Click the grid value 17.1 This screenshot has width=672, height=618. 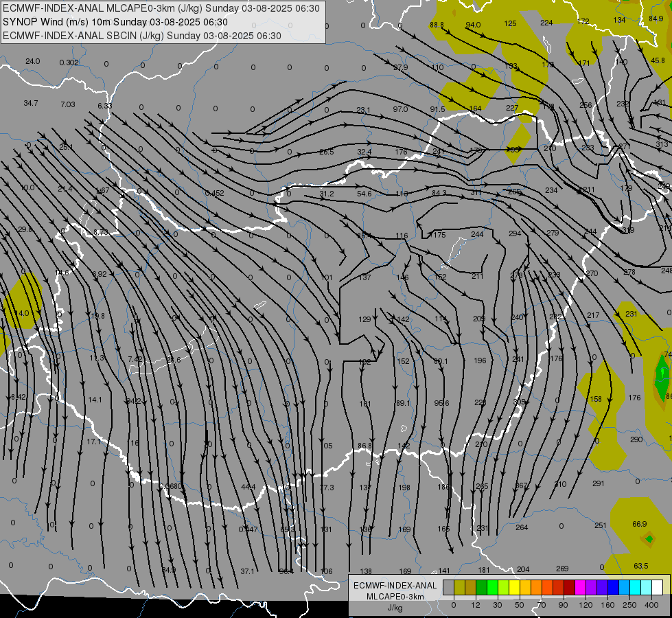pyautogui.click(x=93, y=442)
